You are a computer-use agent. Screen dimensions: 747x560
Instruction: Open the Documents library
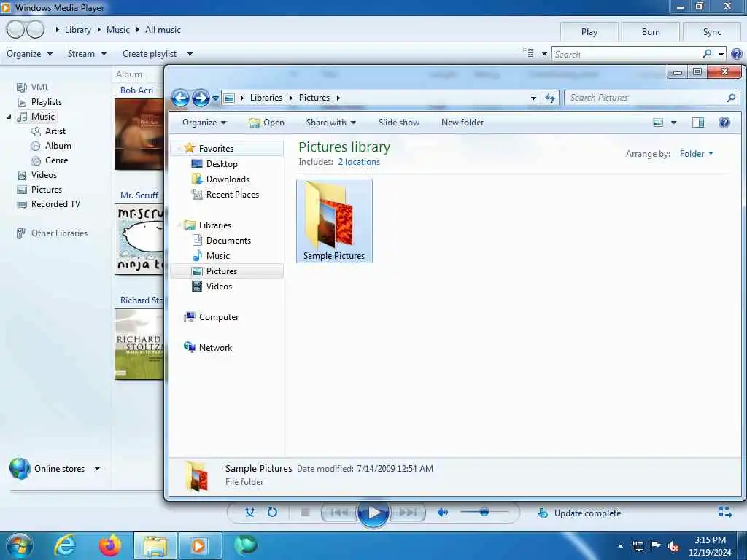(x=228, y=241)
